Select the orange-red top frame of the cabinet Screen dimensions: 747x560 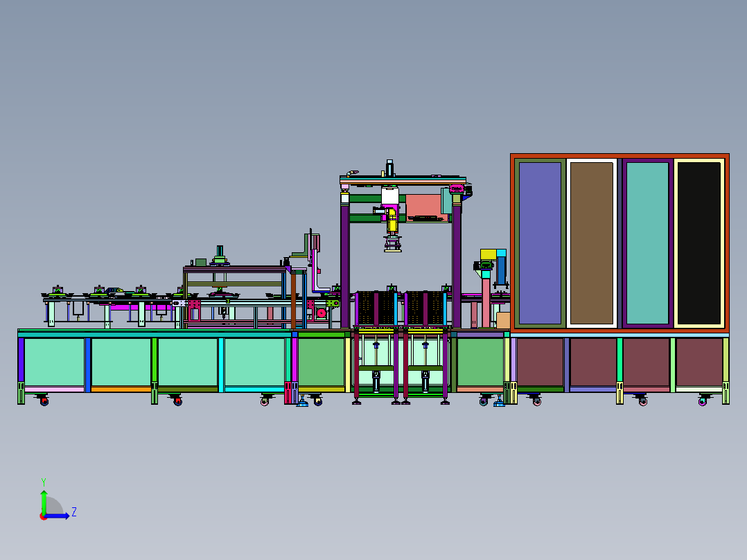click(619, 156)
